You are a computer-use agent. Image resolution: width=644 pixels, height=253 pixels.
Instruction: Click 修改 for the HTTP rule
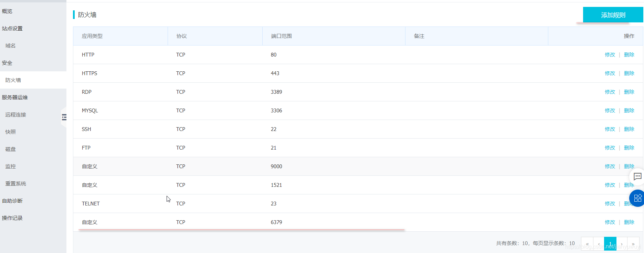610,54
